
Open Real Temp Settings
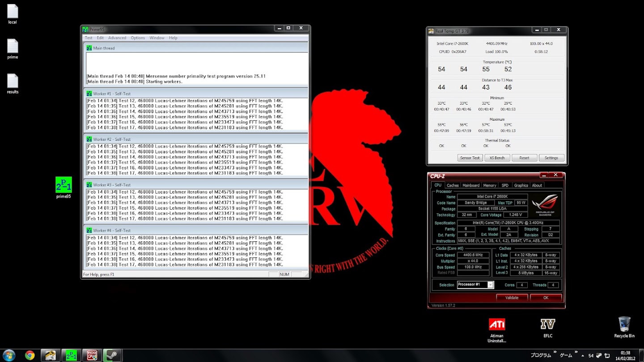point(551,158)
